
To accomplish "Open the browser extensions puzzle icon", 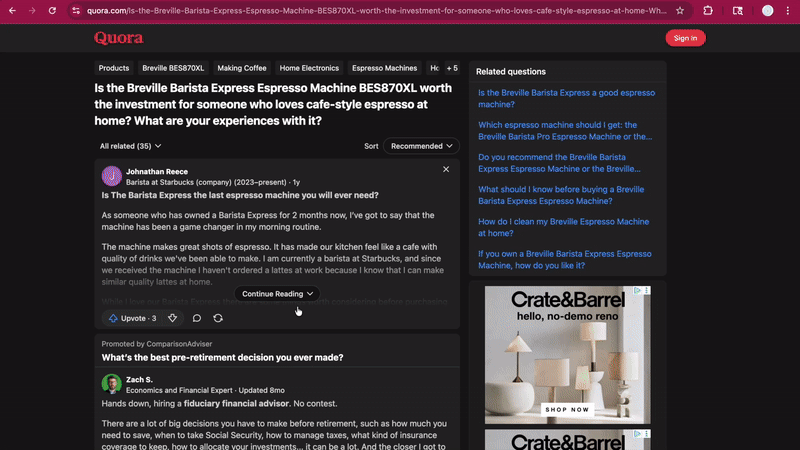I will point(708,11).
